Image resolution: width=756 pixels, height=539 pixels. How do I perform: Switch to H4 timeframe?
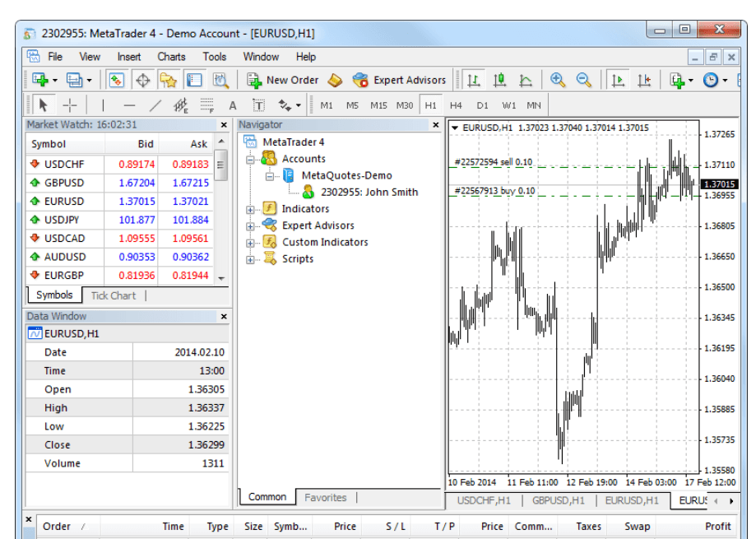point(456,105)
